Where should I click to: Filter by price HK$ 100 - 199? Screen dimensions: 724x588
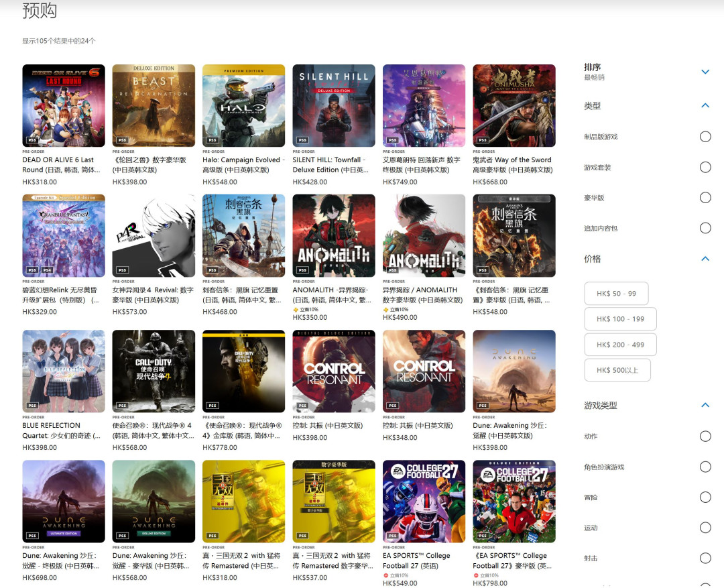pyautogui.click(x=620, y=318)
